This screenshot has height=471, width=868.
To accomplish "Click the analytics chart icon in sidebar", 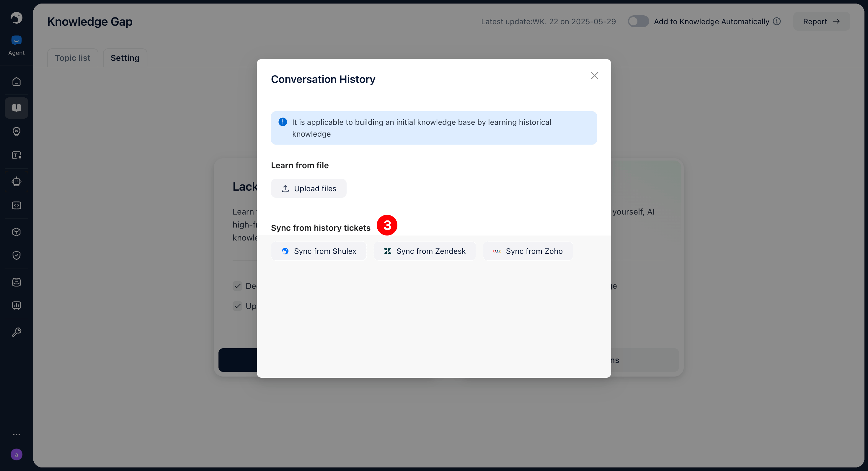I will tap(16, 305).
